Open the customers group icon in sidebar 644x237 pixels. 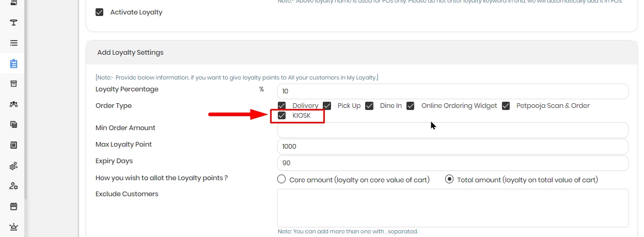(x=14, y=104)
